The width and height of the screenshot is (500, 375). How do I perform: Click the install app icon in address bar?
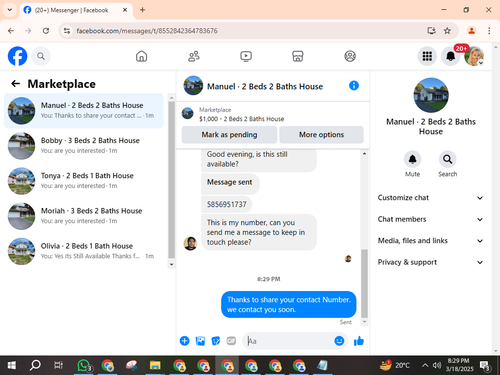[x=431, y=31]
